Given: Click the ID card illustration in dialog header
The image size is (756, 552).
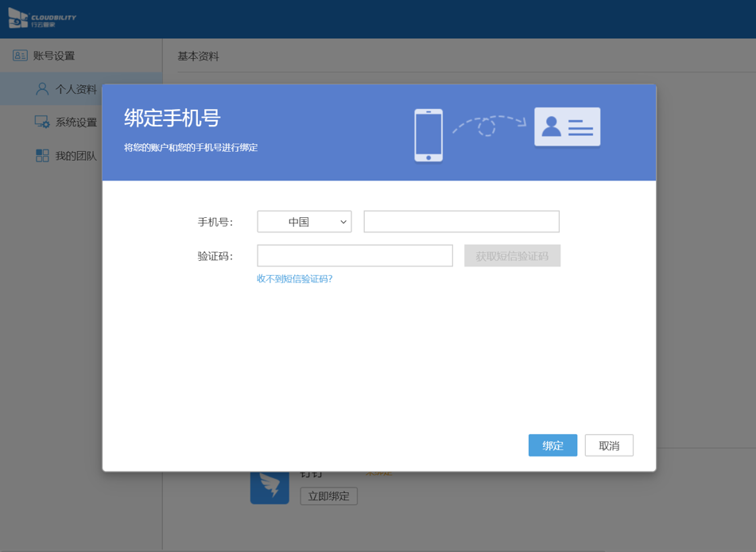Looking at the screenshot, I should (567, 127).
